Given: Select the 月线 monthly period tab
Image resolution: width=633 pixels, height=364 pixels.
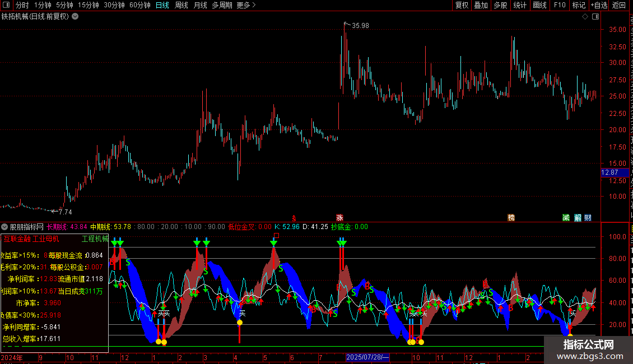Looking at the screenshot, I should coord(200,5).
